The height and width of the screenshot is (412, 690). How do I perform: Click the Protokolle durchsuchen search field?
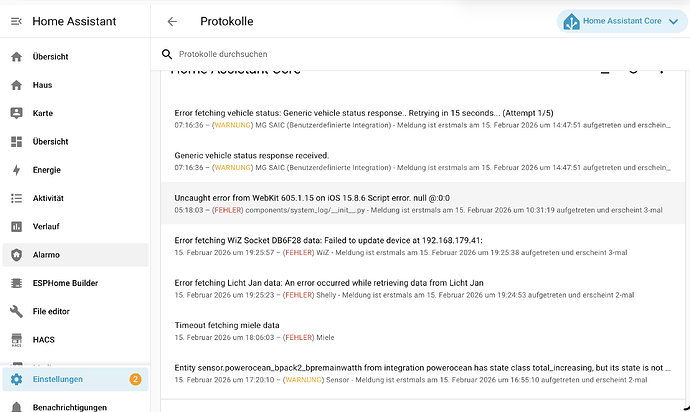click(422, 54)
